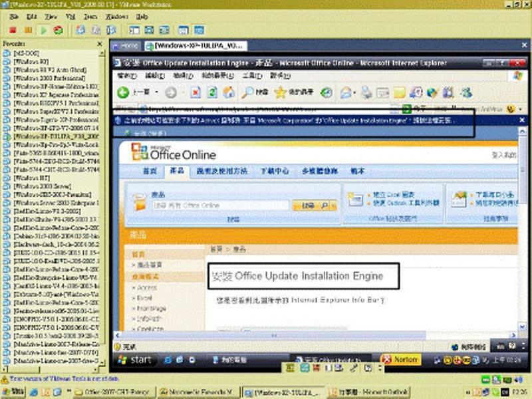Open the InfoPath link in the product list
532x399 pixels.
(149, 319)
